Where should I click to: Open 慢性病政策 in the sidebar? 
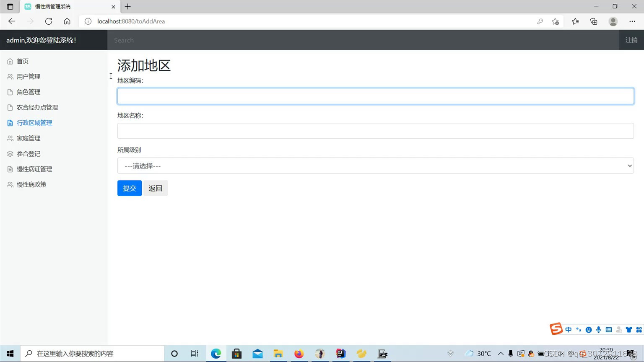click(x=31, y=184)
